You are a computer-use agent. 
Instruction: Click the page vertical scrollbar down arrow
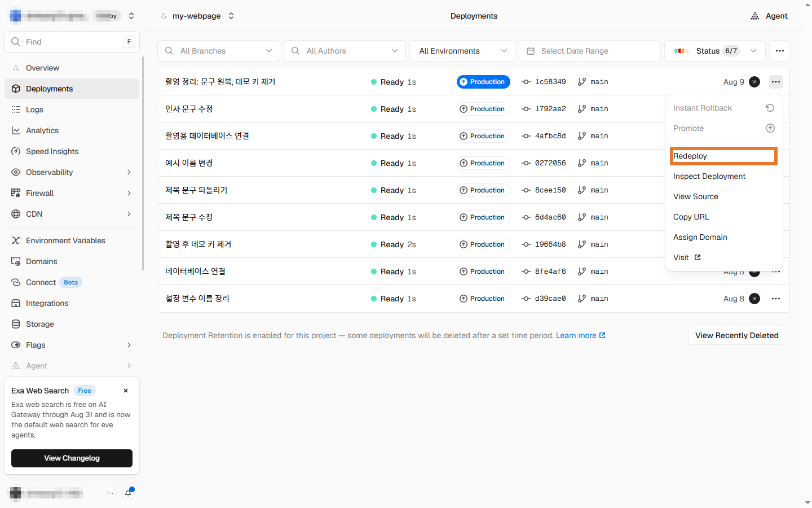coord(807,502)
